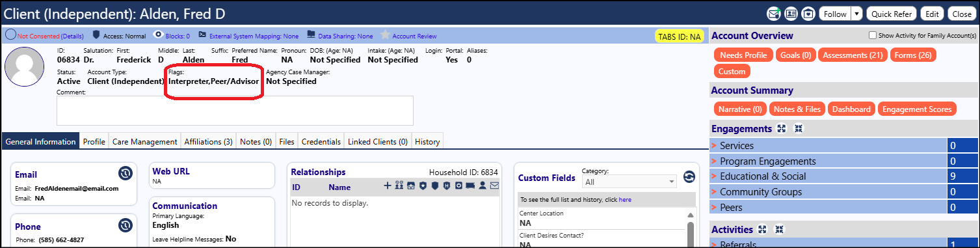Open the Needs Profile button
Image resolution: width=980 pixels, height=248 pixels.
coord(743,55)
